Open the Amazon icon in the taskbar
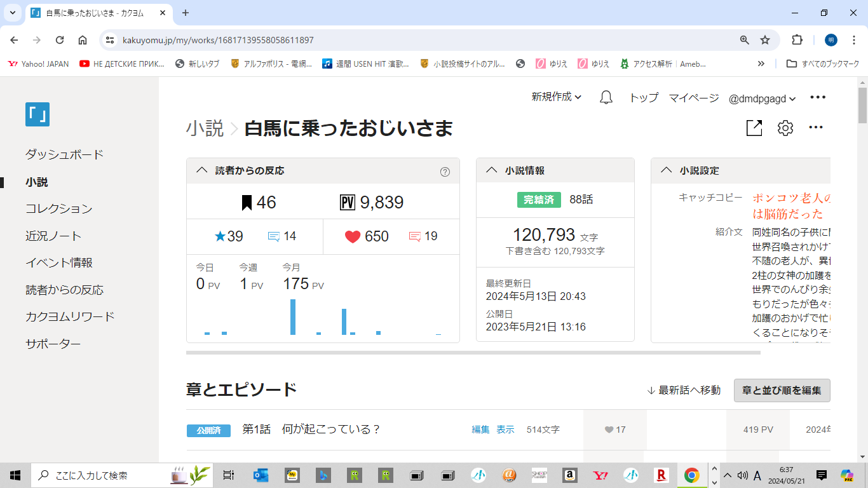 569,475
